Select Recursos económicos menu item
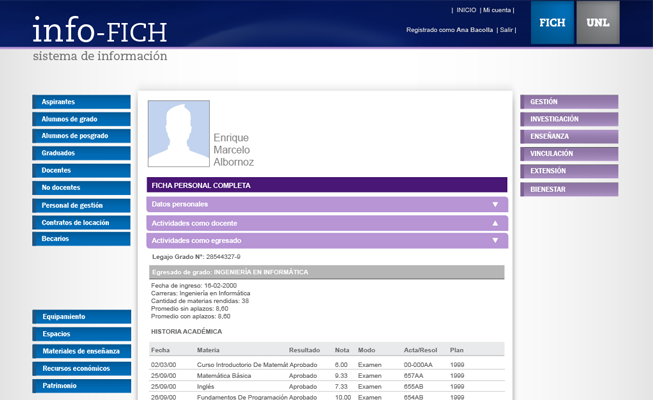 tap(81, 369)
